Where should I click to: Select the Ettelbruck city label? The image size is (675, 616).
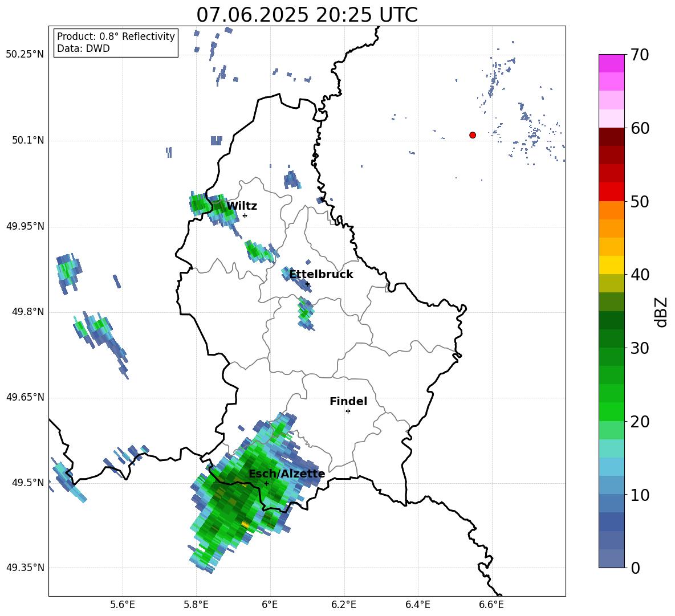[x=321, y=275]
